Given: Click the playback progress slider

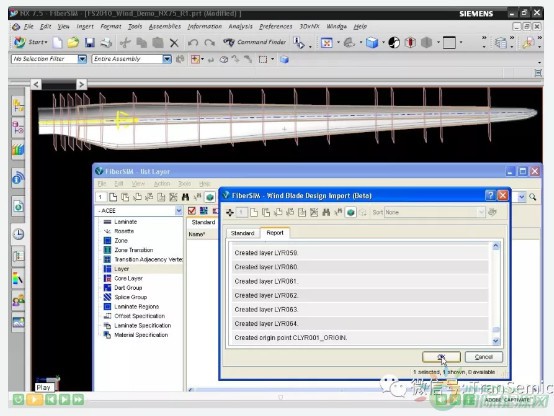Looking at the screenshot, I should pyautogui.click(x=280, y=397).
